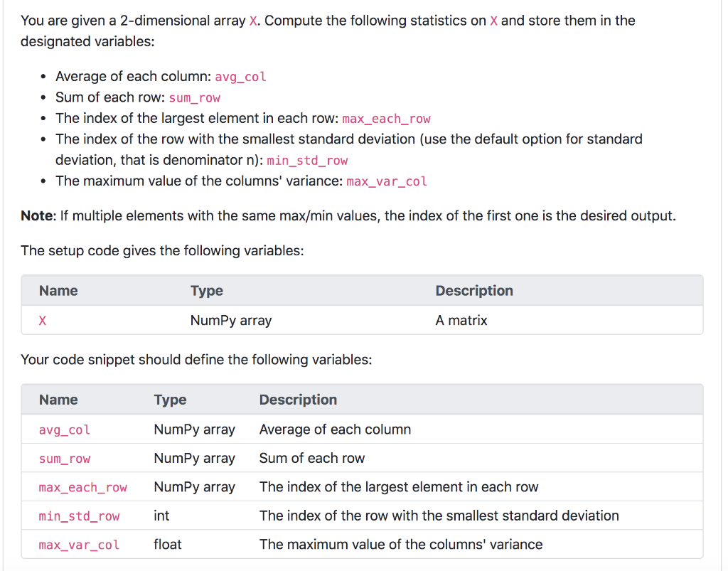
Task: Click the Description header of setup table
Action: (474, 291)
